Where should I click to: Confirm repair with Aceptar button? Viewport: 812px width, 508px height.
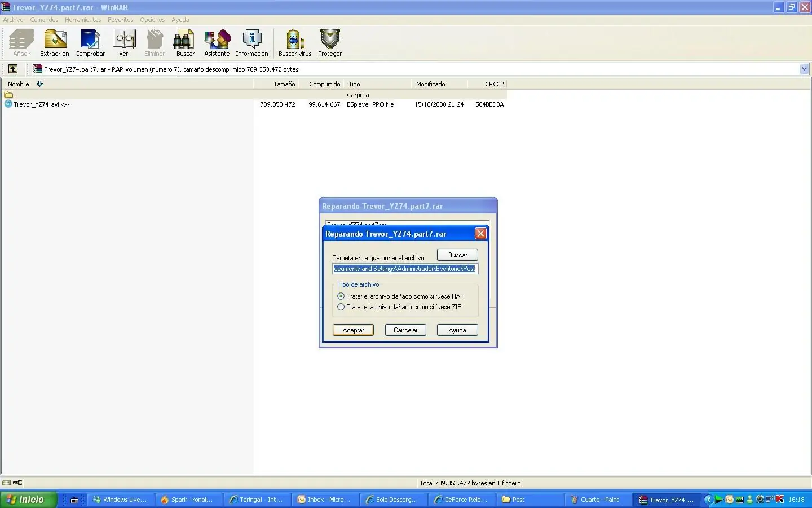tap(353, 330)
